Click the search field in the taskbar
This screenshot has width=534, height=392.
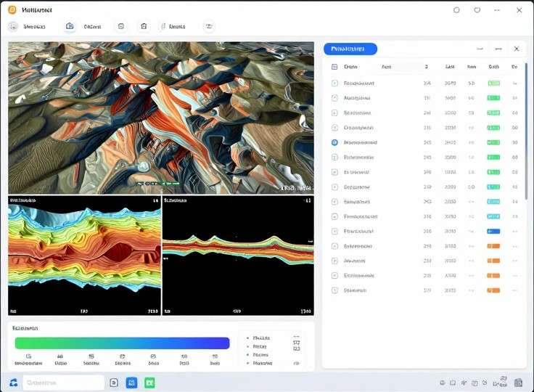64,383
